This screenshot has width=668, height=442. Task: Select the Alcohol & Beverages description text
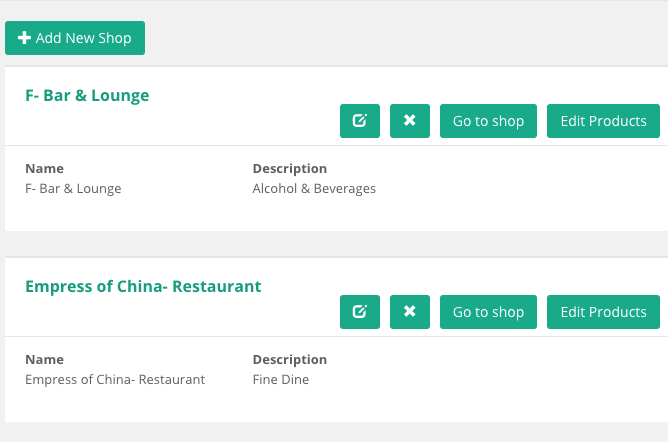(x=314, y=189)
